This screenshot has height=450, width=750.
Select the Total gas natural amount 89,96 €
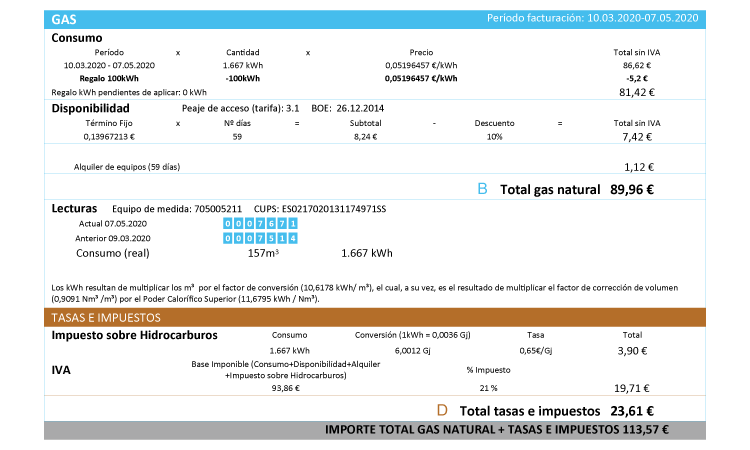(632, 189)
